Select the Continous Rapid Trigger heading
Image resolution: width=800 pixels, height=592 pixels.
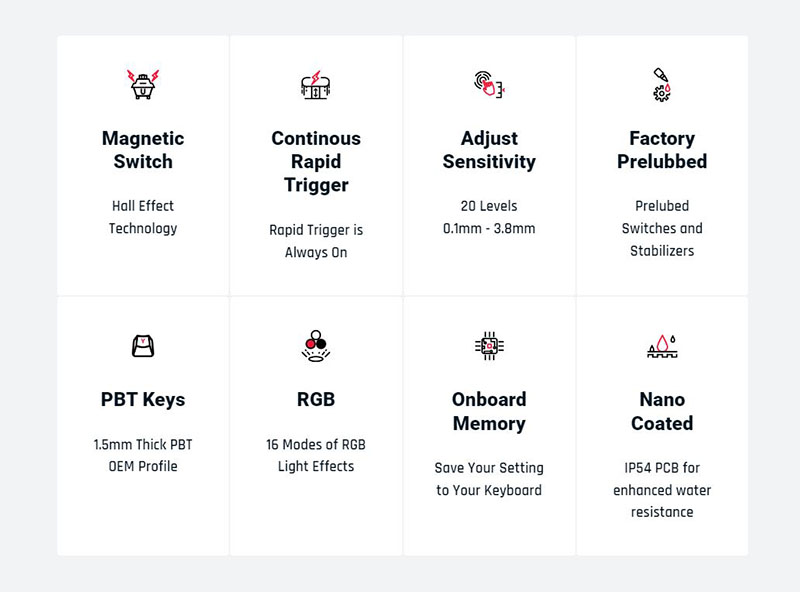coord(316,161)
